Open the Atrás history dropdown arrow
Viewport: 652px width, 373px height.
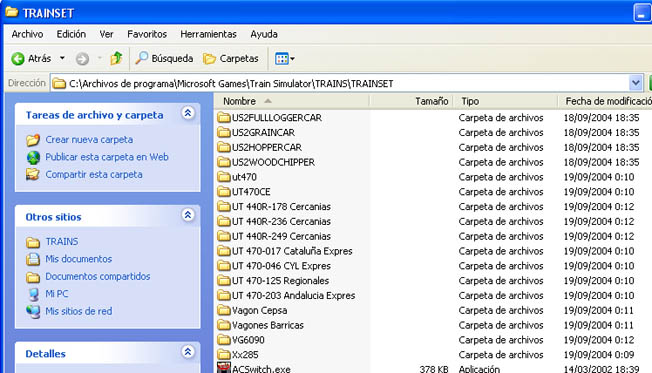(62, 58)
